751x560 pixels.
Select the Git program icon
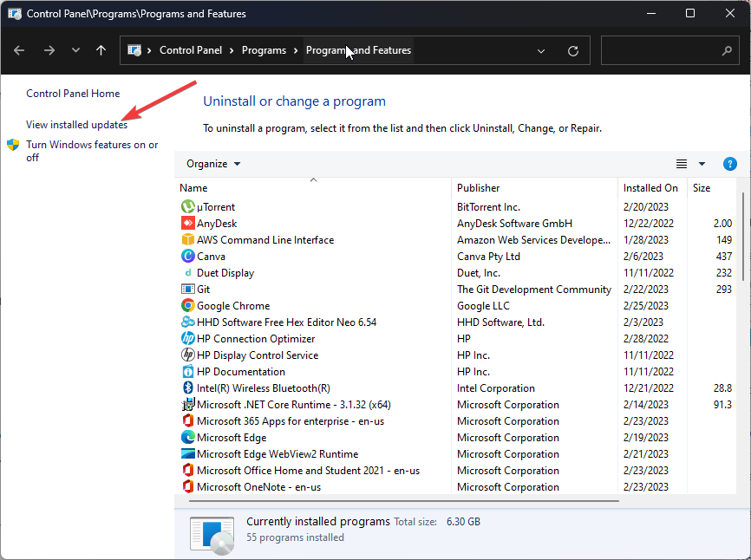188,289
